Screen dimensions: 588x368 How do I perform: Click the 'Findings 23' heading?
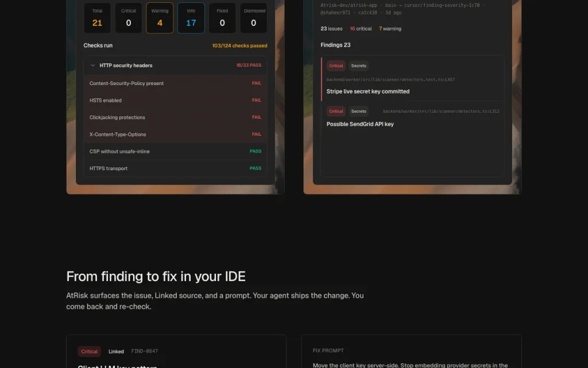tap(335, 45)
